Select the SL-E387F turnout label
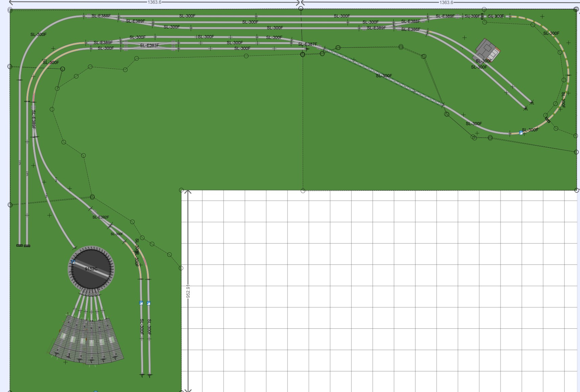Viewport: 580px width, 392px height. [x=307, y=44]
